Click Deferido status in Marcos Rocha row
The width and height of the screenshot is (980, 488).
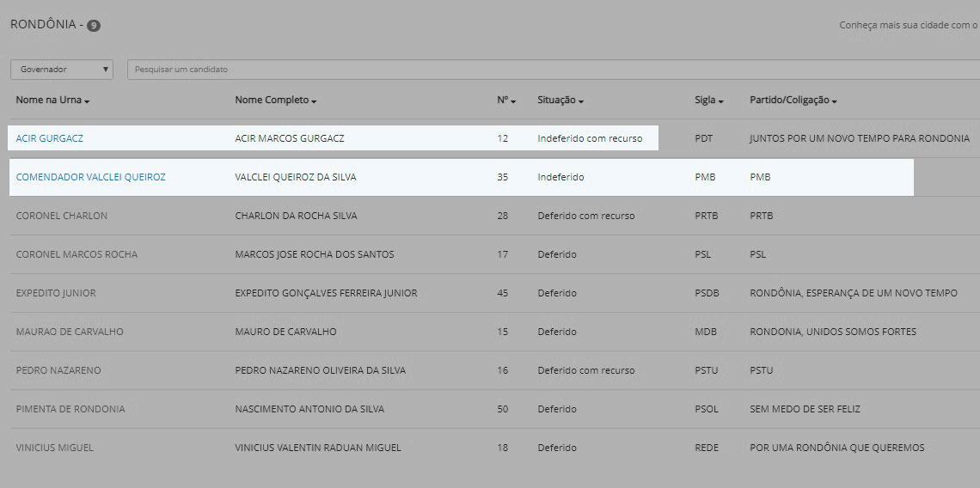click(557, 254)
